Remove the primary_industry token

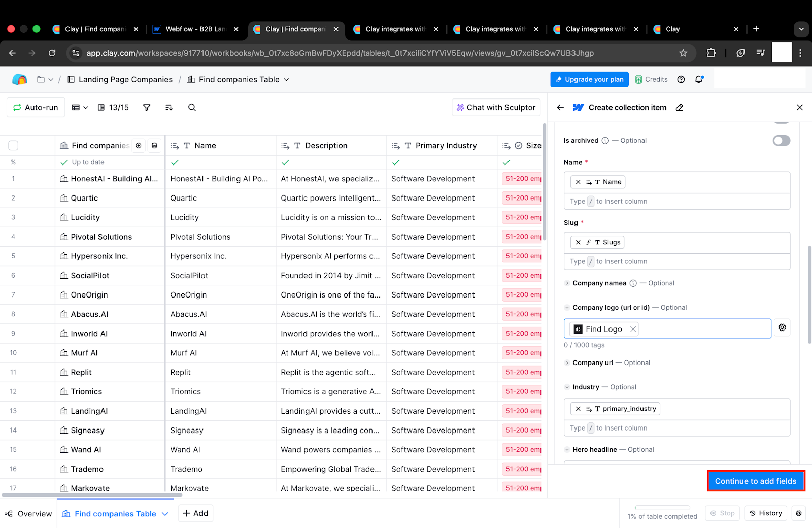click(578, 409)
